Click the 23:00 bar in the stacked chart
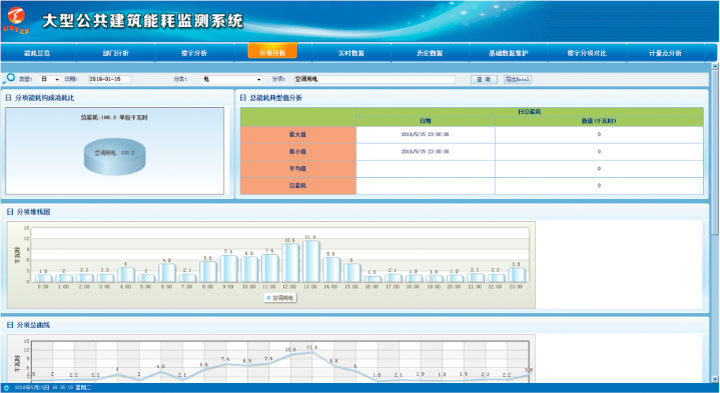 517,274
